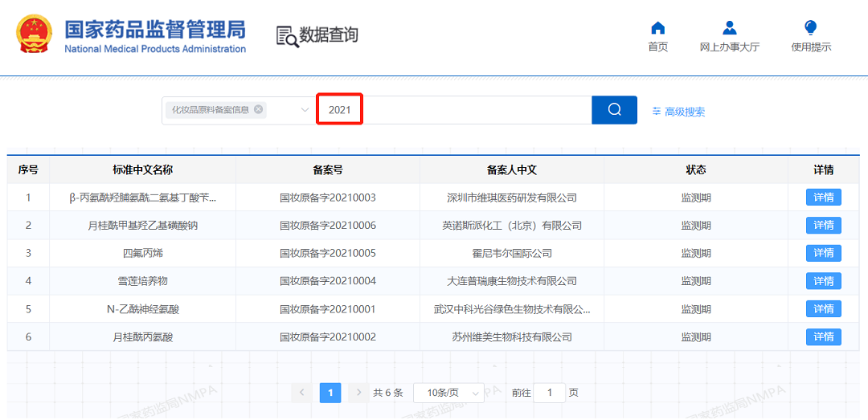
Task: Go to previous page arrow
Action: tap(301, 393)
